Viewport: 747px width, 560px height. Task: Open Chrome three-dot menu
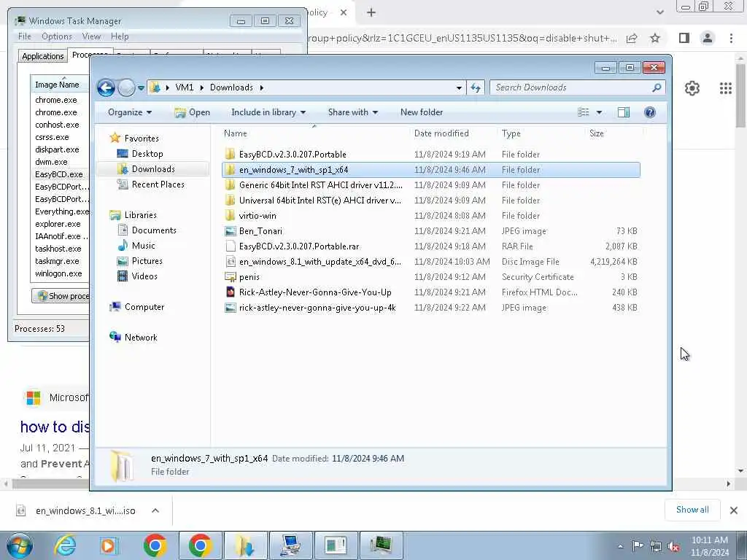(x=731, y=38)
